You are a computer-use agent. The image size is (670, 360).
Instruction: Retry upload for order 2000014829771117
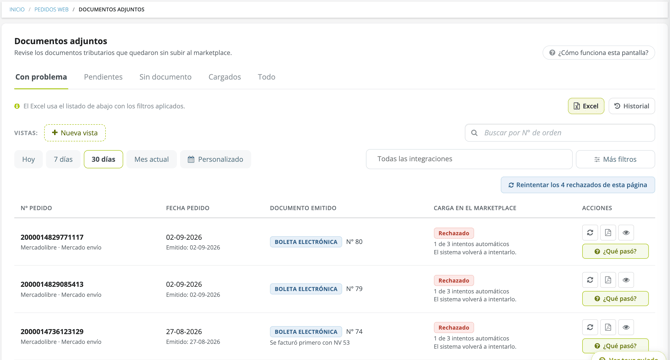coord(590,233)
